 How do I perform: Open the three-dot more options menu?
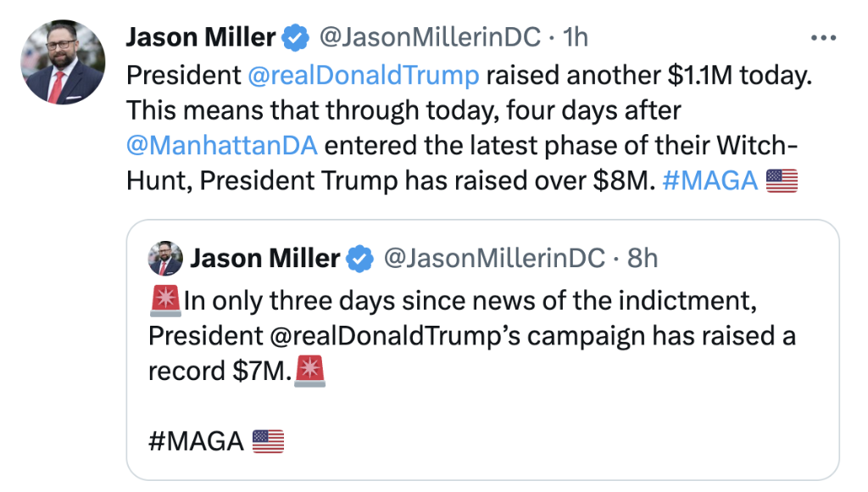(x=823, y=38)
